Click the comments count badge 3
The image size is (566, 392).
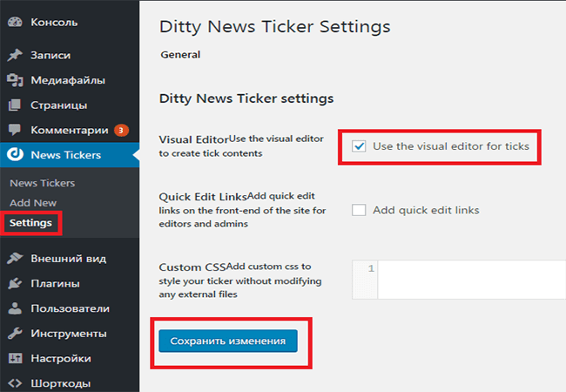(121, 130)
